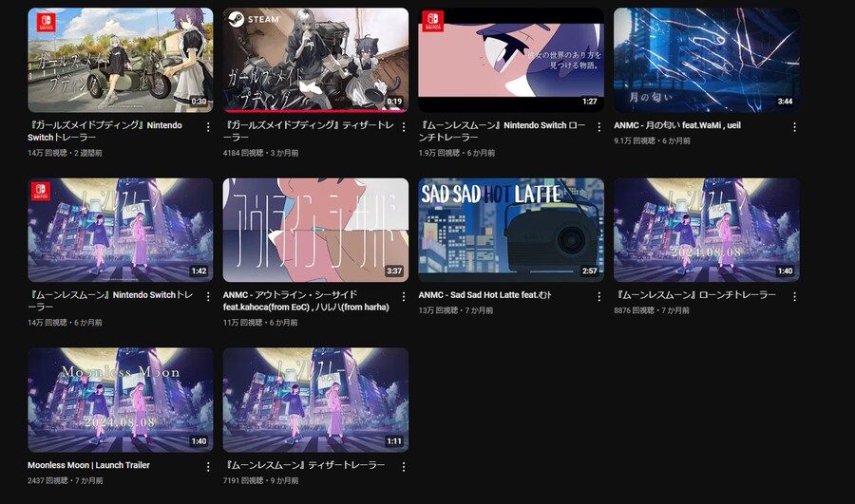Open title 『ムーンレスムーン』ローンチトレーラー

pyautogui.click(x=695, y=295)
